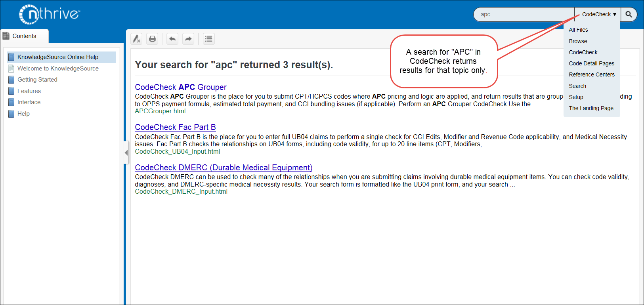644x305 pixels.
Task: Click the magnifying glass search button
Action: pyautogui.click(x=629, y=15)
